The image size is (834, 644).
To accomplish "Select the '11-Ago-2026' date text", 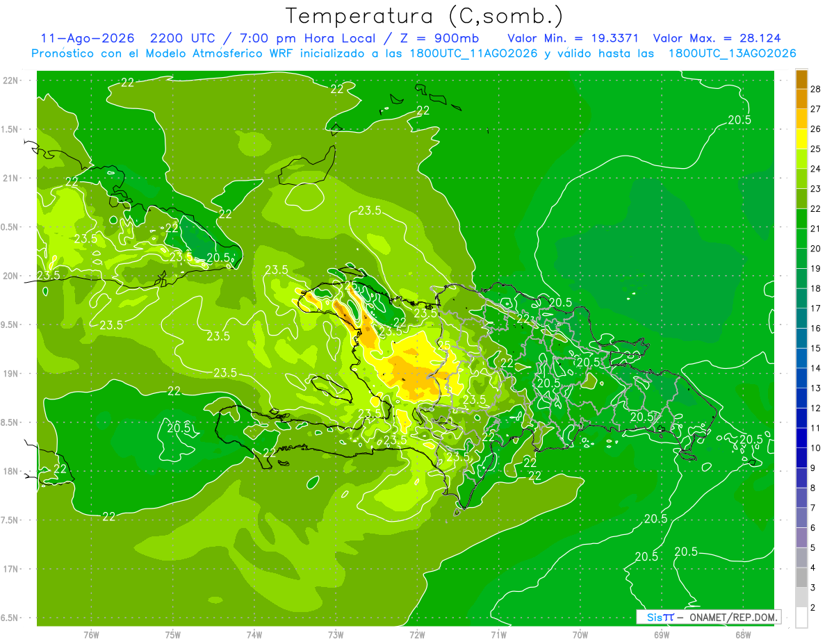I will [x=88, y=38].
